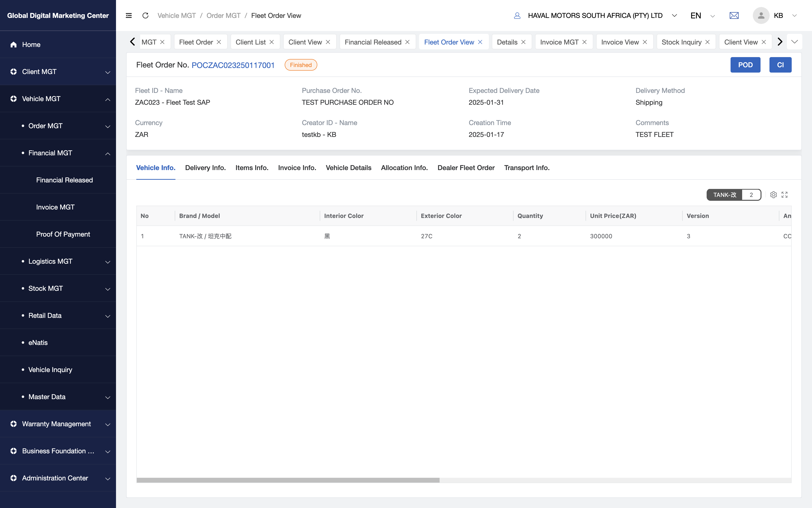Switch to Items Info. tab
The width and height of the screenshot is (812, 508).
[x=252, y=168]
